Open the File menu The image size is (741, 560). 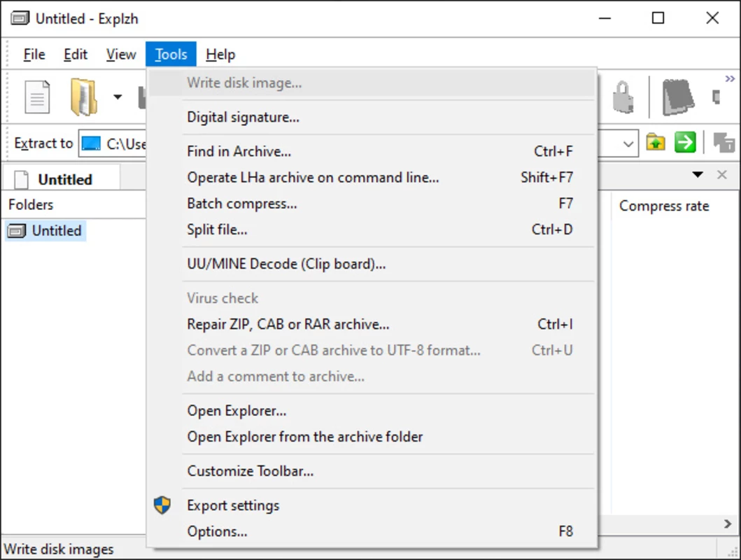point(34,55)
